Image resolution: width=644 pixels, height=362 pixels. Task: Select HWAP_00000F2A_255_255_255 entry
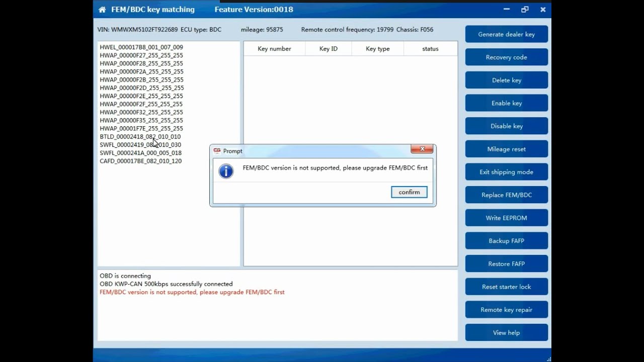pos(141,71)
